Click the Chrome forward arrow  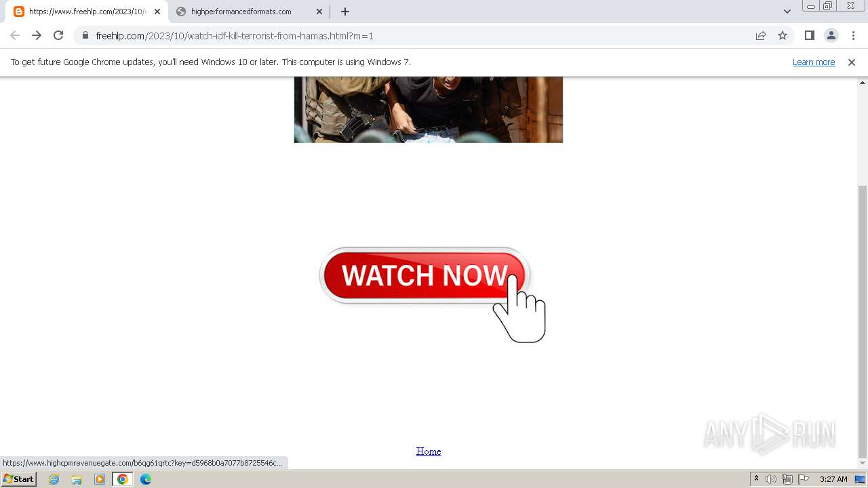(x=37, y=35)
